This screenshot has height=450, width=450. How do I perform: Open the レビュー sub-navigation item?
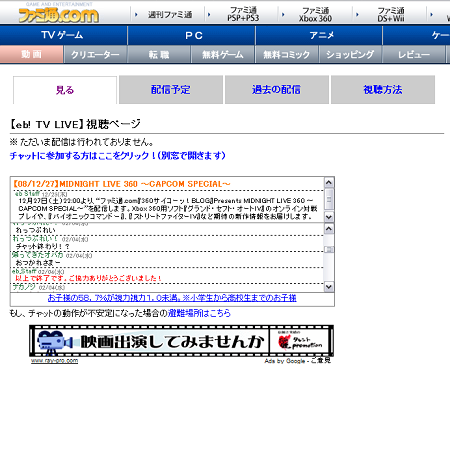[414, 54]
